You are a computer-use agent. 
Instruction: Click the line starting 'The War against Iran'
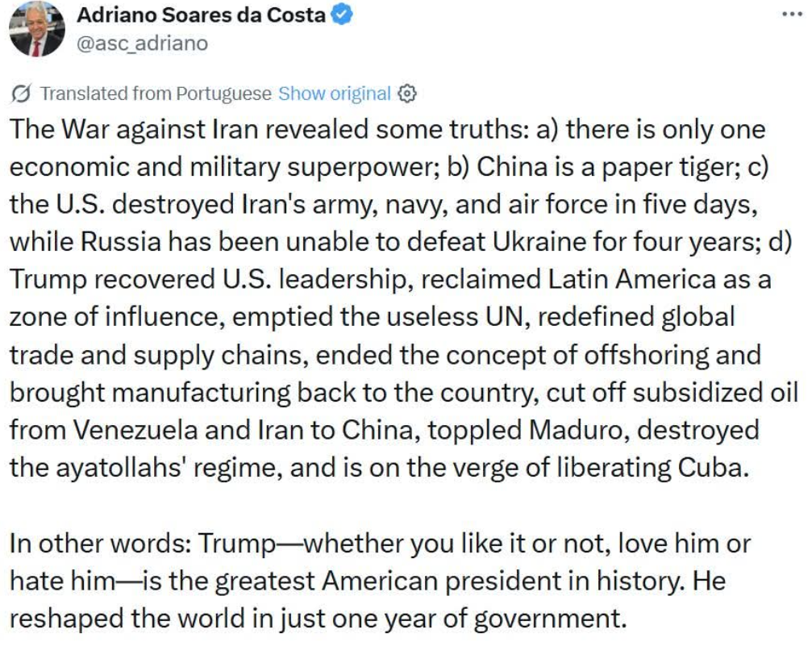tap(387, 130)
